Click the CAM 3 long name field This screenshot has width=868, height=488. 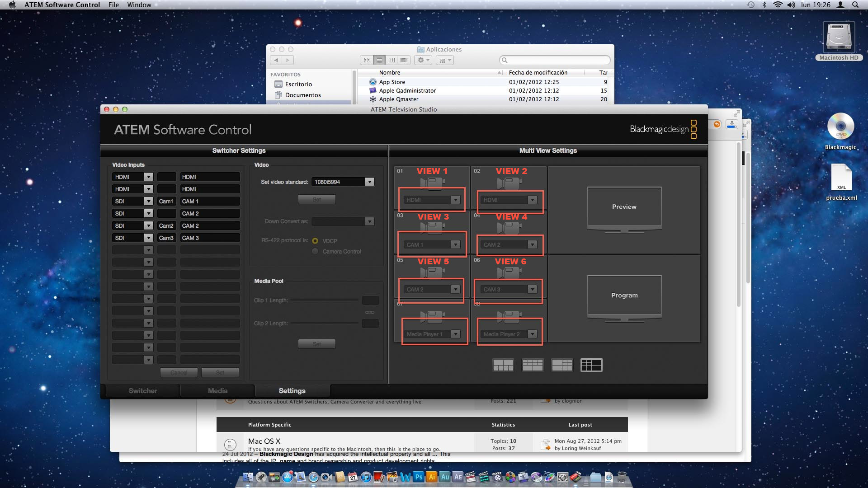point(210,238)
